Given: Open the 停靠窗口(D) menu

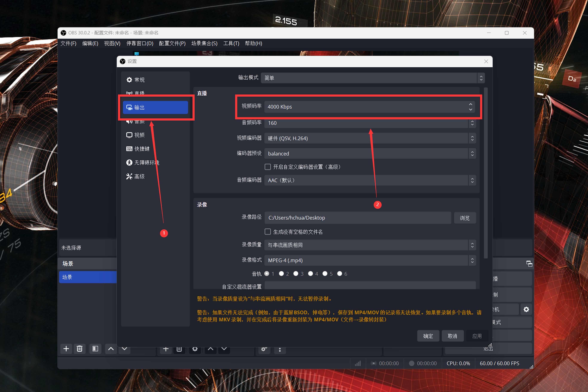Looking at the screenshot, I should click(140, 43).
